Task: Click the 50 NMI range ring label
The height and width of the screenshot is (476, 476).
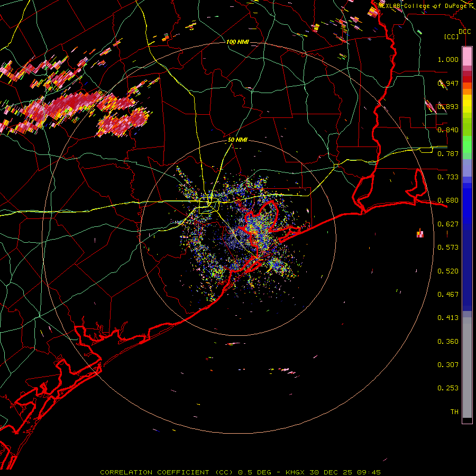Action: pos(237,140)
